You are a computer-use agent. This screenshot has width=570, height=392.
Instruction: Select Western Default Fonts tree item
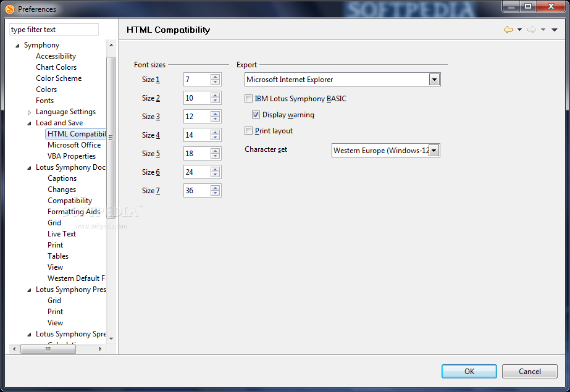[x=77, y=278]
